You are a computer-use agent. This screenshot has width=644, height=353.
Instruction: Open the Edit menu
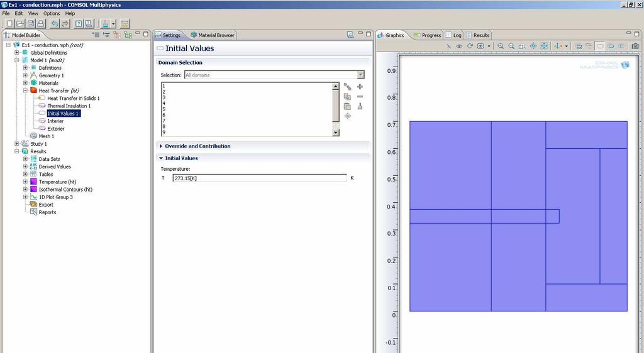(19, 13)
